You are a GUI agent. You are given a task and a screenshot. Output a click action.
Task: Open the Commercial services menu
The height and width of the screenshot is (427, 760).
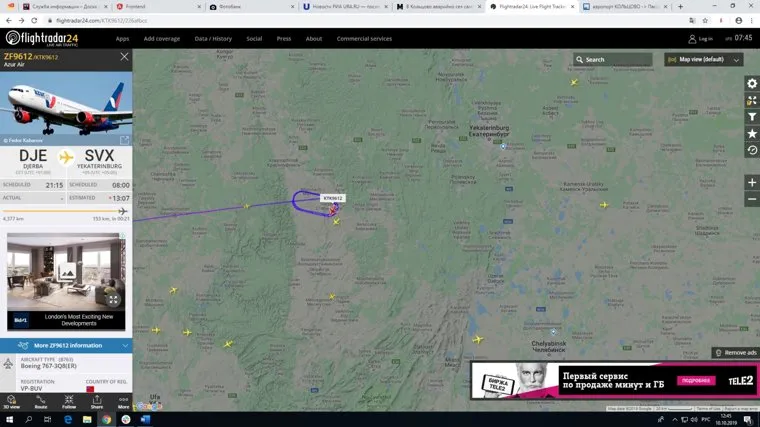pos(364,38)
